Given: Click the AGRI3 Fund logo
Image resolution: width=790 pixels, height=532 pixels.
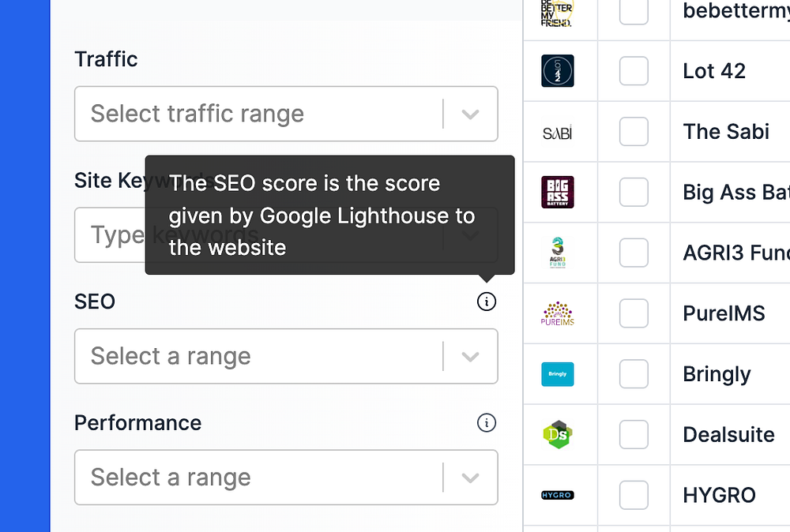Looking at the screenshot, I should click(x=557, y=253).
